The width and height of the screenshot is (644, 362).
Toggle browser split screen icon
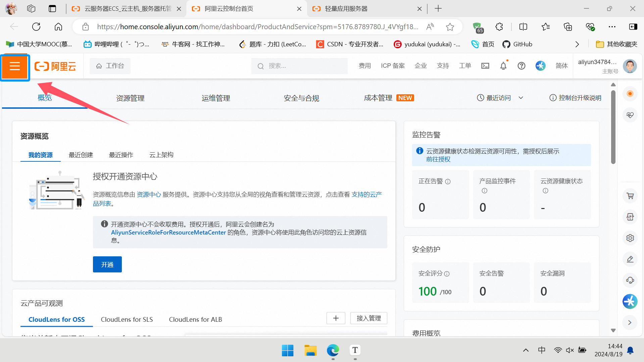click(x=523, y=27)
